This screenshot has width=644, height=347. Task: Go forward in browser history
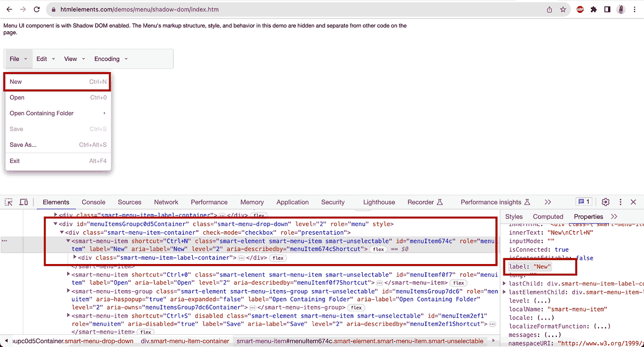point(23,9)
